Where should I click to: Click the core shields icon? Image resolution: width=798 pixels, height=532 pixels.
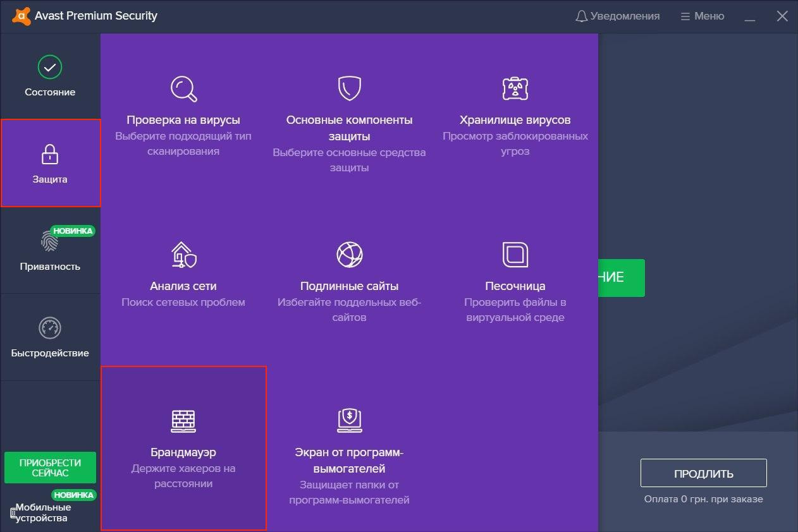[x=349, y=88]
